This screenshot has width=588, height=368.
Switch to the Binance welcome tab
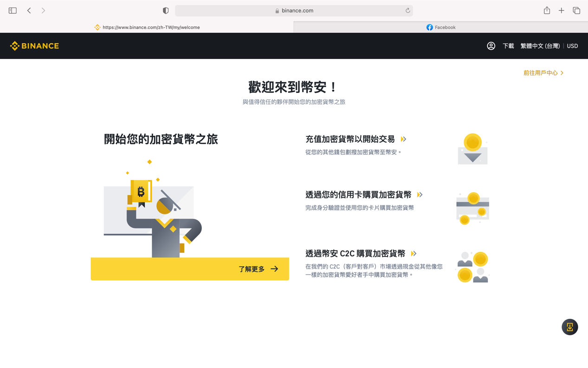pyautogui.click(x=147, y=27)
